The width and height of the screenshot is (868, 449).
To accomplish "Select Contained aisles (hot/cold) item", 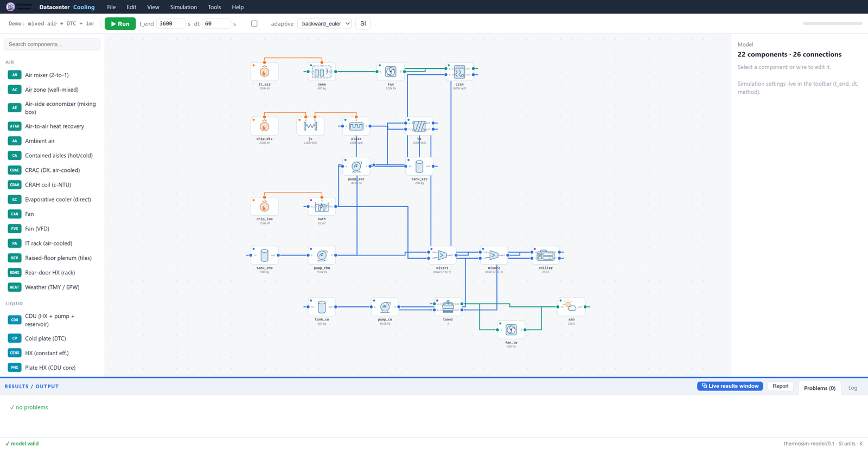I will point(52,156).
